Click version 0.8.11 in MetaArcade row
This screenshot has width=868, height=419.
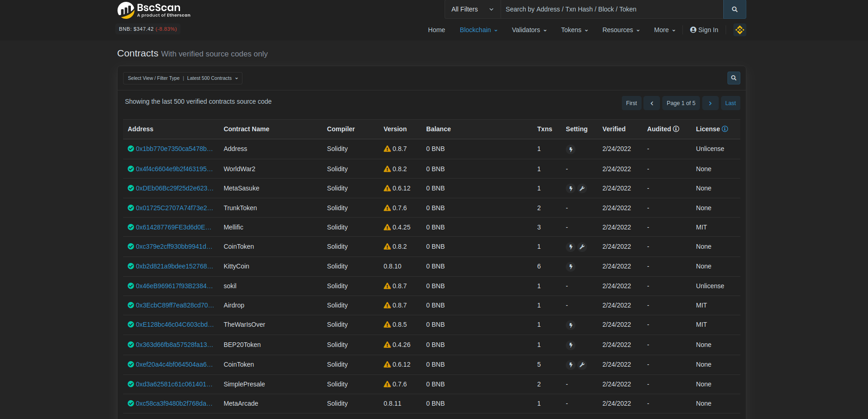pyautogui.click(x=393, y=403)
